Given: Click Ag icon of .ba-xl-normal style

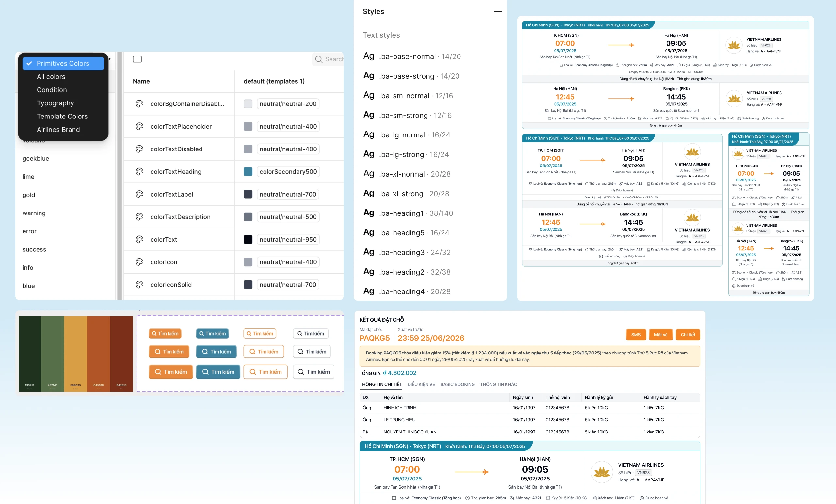Looking at the screenshot, I should tap(368, 174).
